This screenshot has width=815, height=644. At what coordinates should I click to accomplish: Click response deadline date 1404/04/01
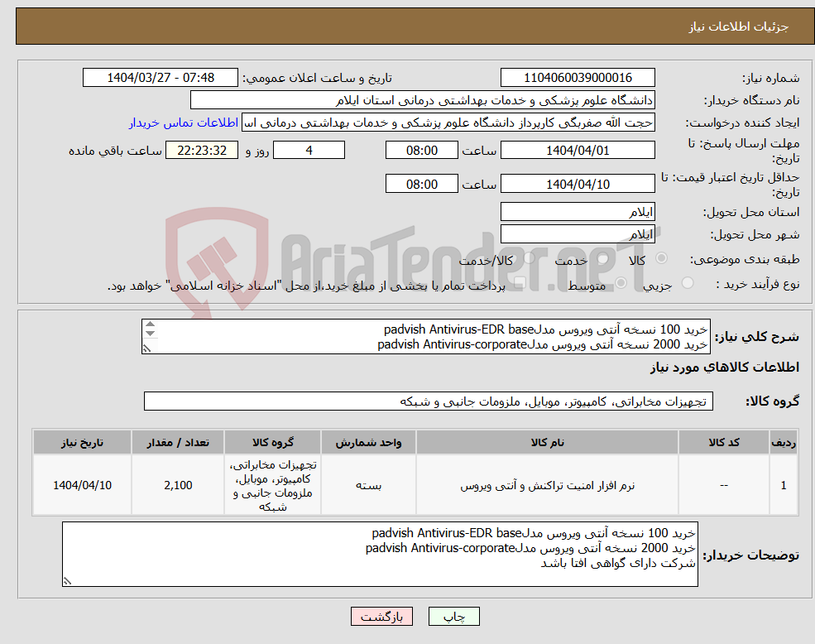pyautogui.click(x=578, y=151)
